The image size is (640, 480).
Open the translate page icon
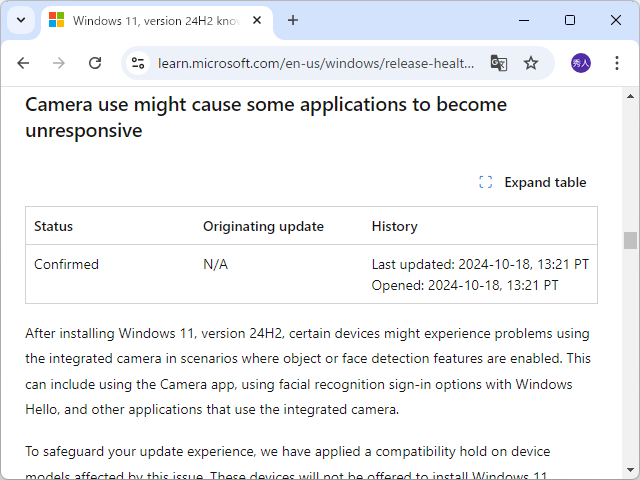click(498, 63)
